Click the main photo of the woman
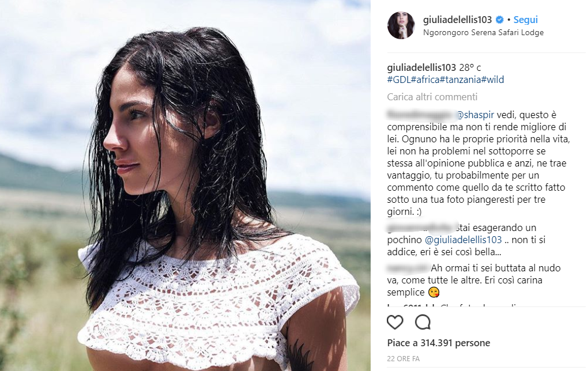This screenshot has height=371, width=588. tap(185, 185)
